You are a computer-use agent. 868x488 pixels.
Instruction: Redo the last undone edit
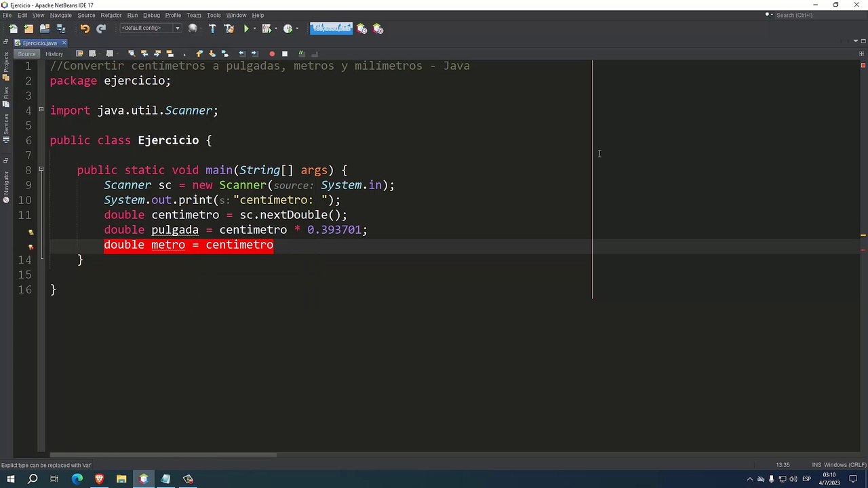[101, 28]
